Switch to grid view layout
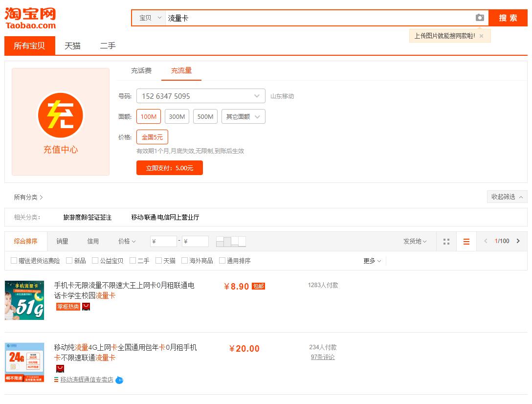The width and height of the screenshot is (532, 404). pyautogui.click(x=446, y=241)
